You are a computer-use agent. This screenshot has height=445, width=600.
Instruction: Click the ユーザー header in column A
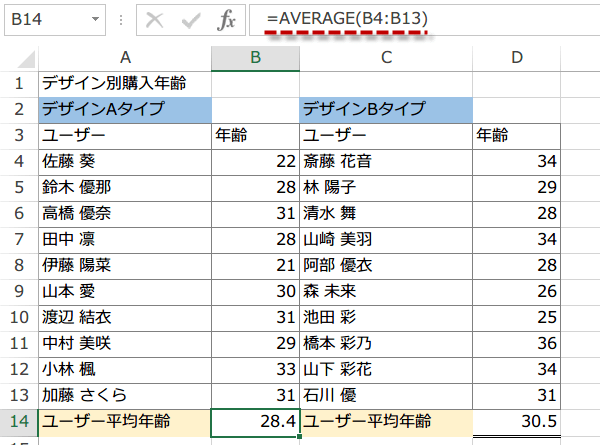pos(125,136)
